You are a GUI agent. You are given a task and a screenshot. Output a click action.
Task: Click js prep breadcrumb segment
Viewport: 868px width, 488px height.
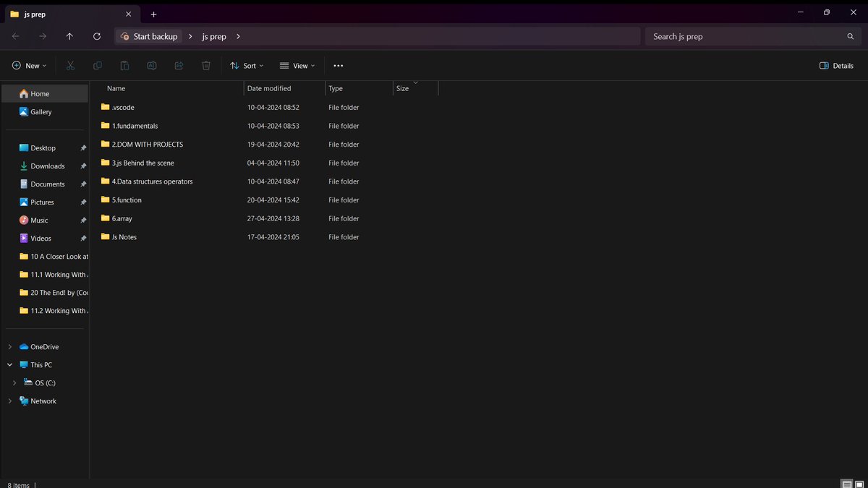pos(214,36)
